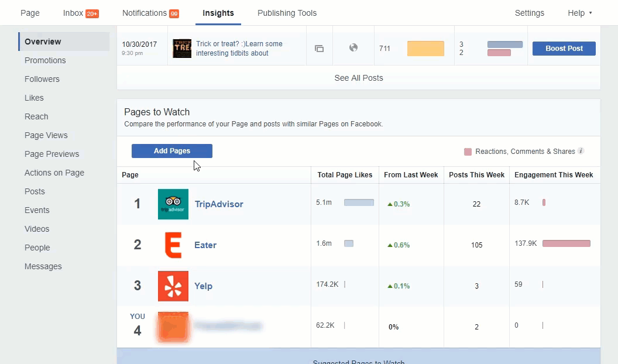Click the pink Reactions, Comments & Shares swatch

(x=468, y=150)
